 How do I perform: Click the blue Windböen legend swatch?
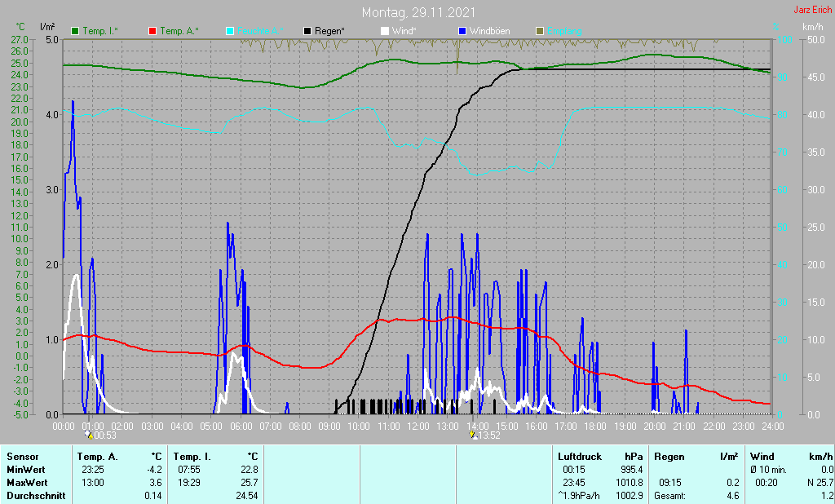(x=462, y=31)
